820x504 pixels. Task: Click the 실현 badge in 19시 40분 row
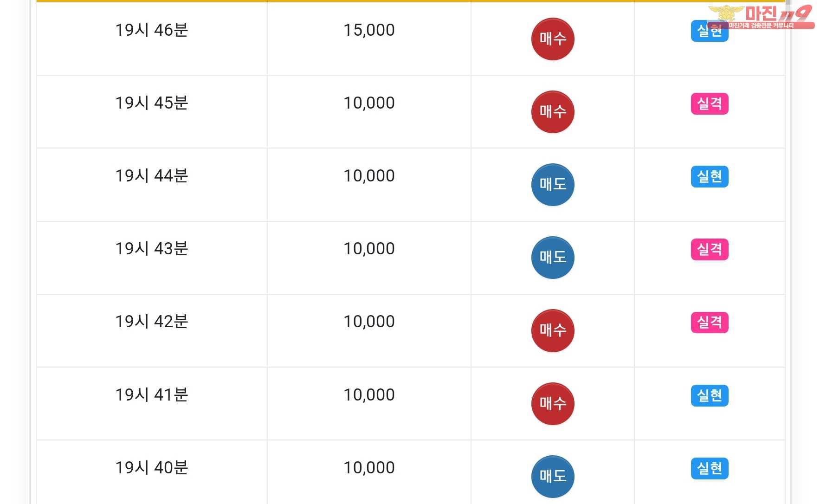[x=709, y=468]
